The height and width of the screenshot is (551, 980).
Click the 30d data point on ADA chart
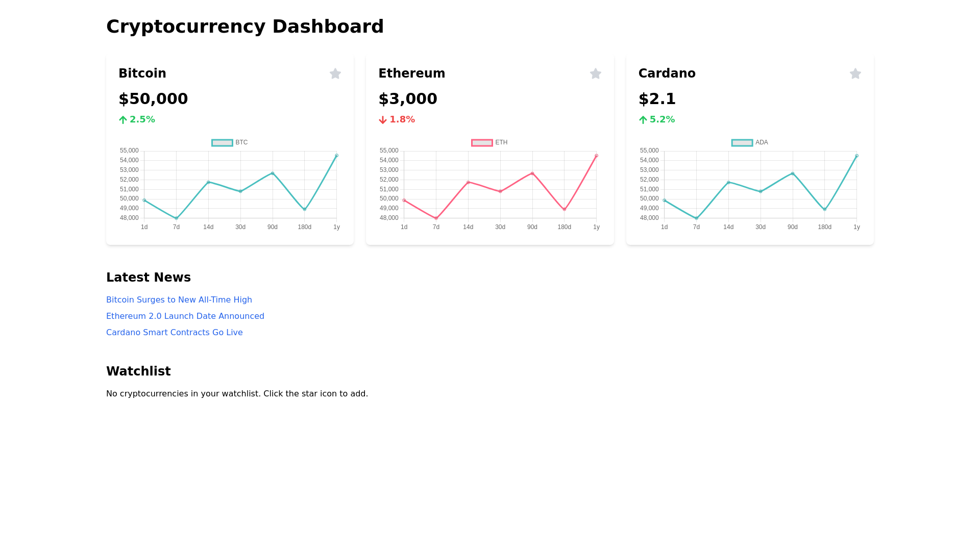(x=761, y=191)
